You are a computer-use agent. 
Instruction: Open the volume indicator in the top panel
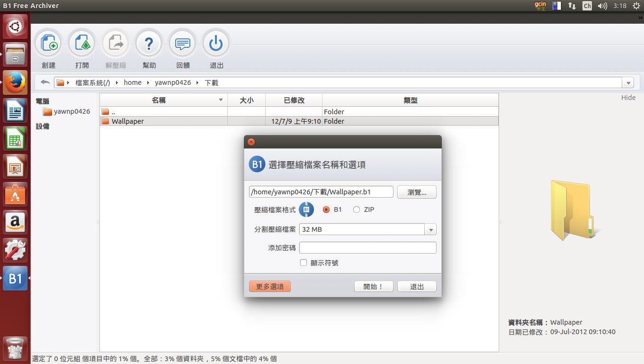coord(602,6)
